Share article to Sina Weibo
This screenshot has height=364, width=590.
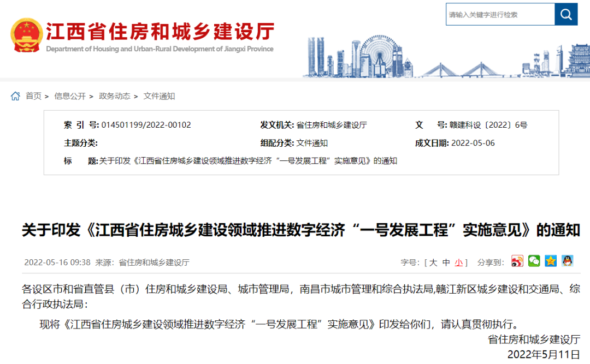point(517,261)
